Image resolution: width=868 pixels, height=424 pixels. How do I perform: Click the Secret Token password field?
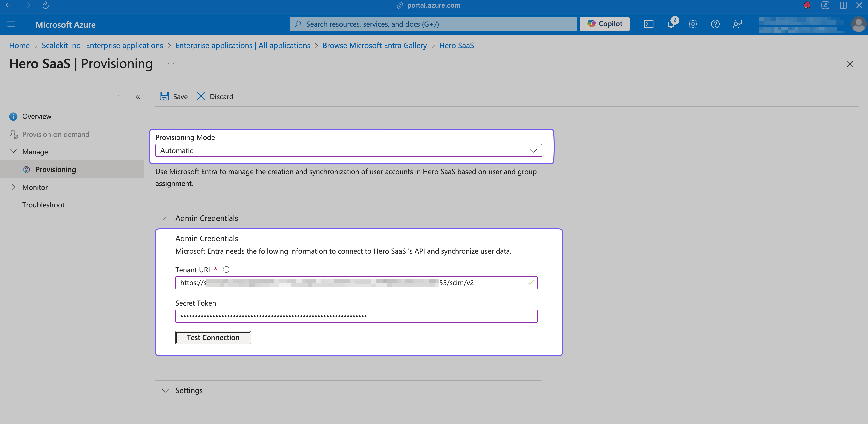pos(356,315)
